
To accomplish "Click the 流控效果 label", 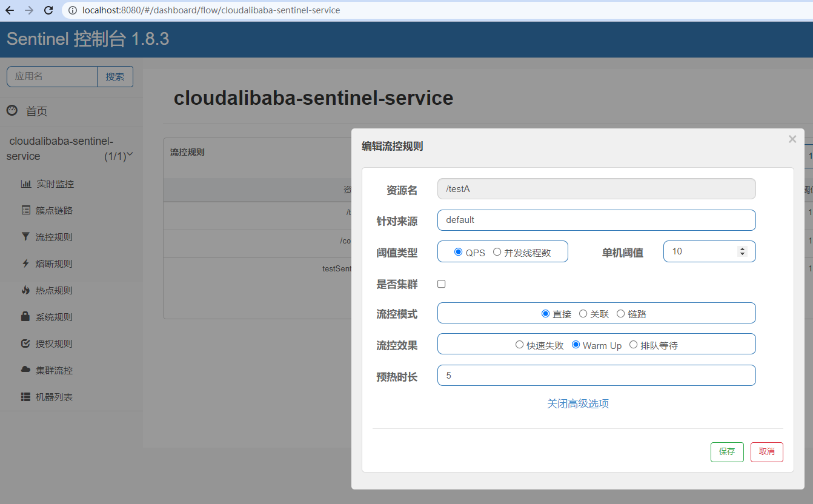I will 397,346.
